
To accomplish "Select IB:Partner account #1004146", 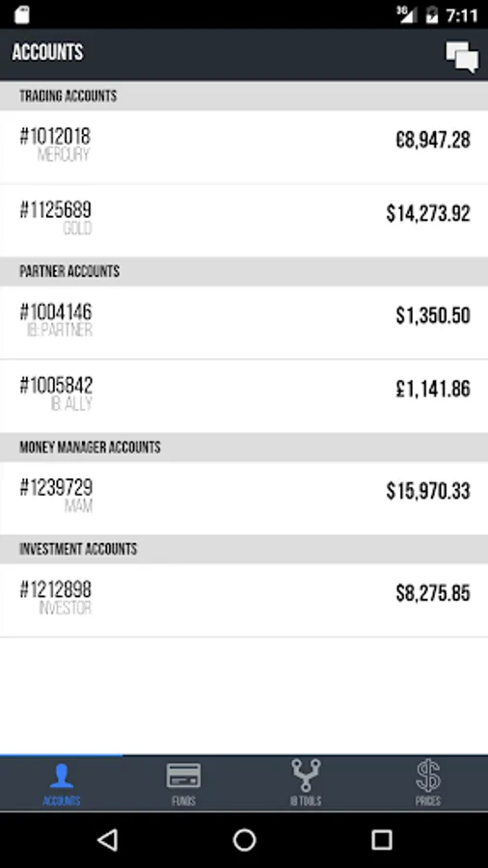I will point(244,322).
